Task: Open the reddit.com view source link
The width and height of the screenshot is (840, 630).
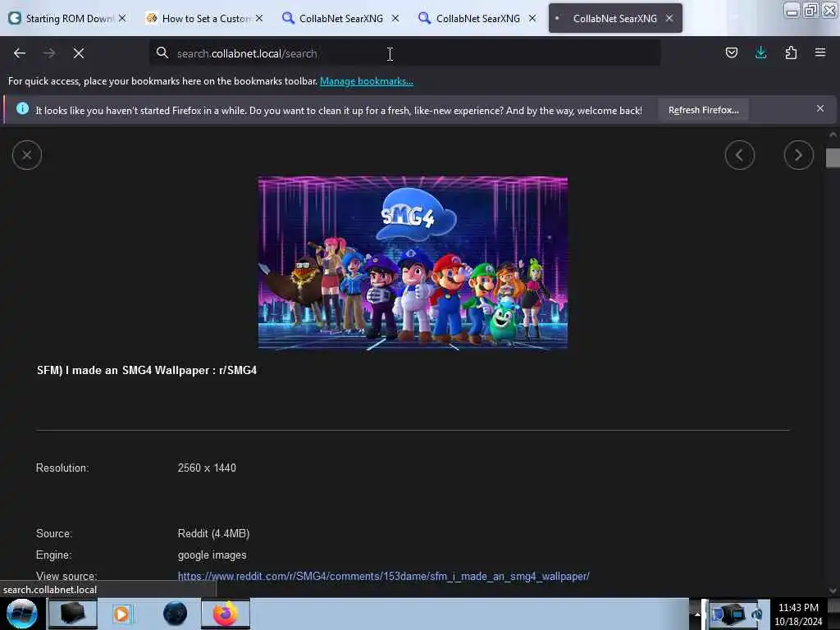Action: pos(384,577)
